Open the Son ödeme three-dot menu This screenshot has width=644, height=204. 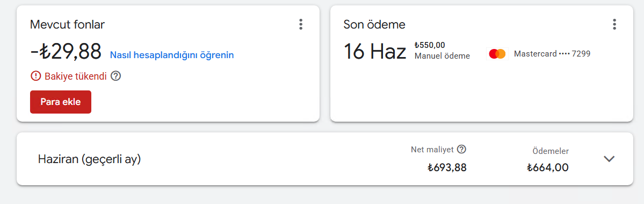pyautogui.click(x=614, y=24)
